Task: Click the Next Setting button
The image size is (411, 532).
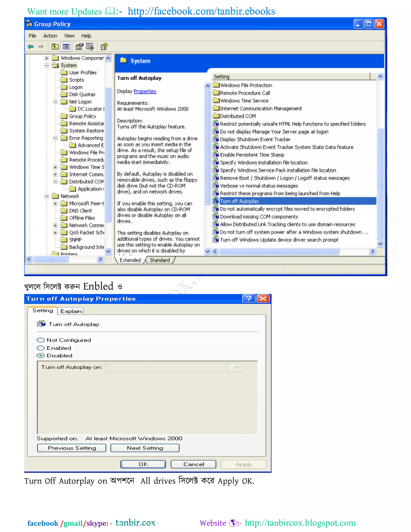Action: 145,448
